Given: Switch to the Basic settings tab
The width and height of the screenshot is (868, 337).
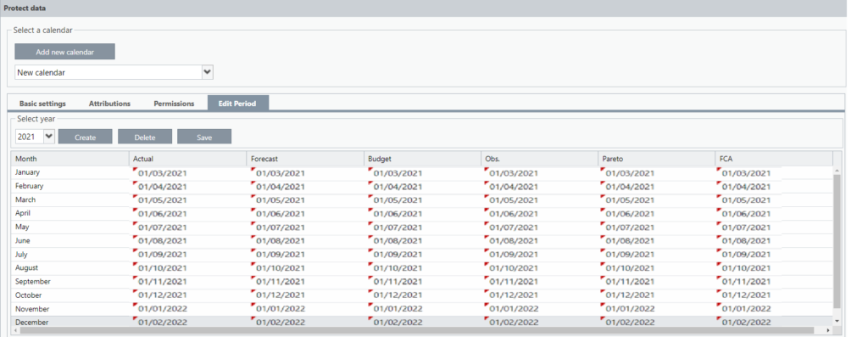Looking at the screenshot, I should coord(42,104).
